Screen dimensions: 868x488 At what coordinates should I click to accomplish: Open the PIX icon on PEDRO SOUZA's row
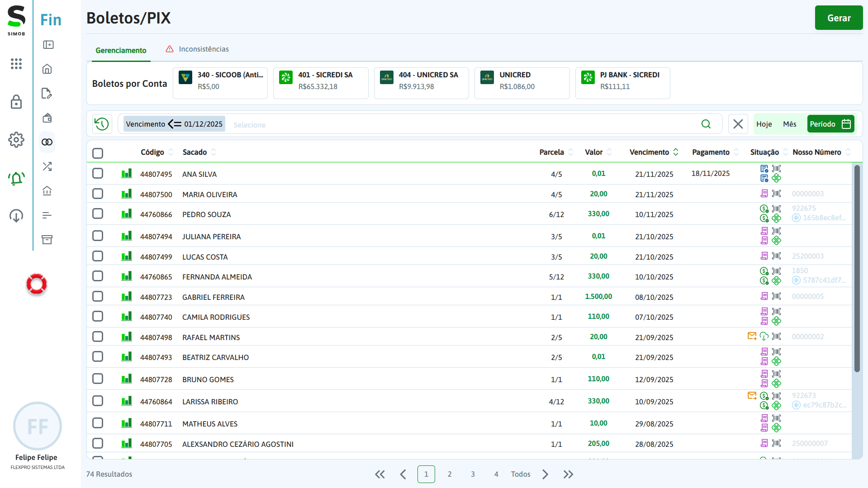point(777,218)
